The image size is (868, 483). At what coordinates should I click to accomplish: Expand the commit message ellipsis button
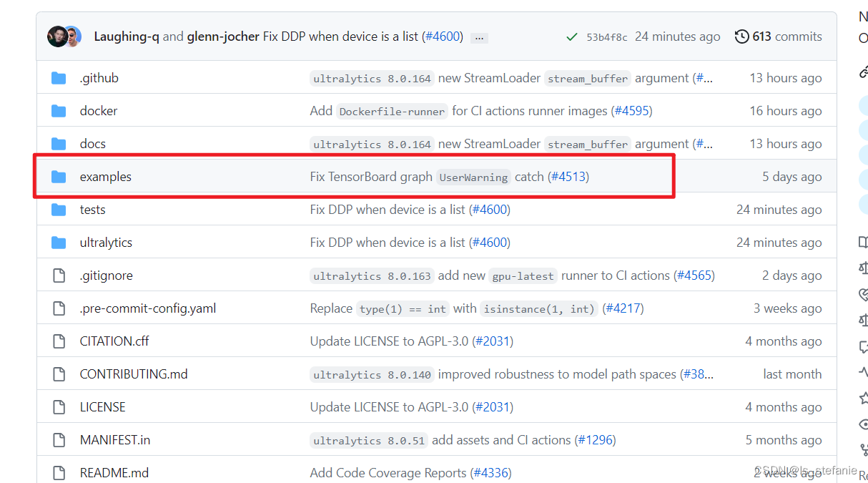click(479, 37)
